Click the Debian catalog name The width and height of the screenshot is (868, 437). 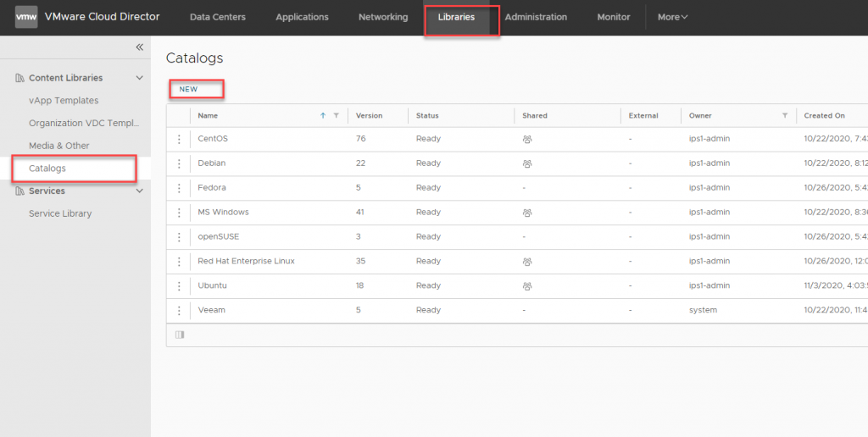[211, 163]
